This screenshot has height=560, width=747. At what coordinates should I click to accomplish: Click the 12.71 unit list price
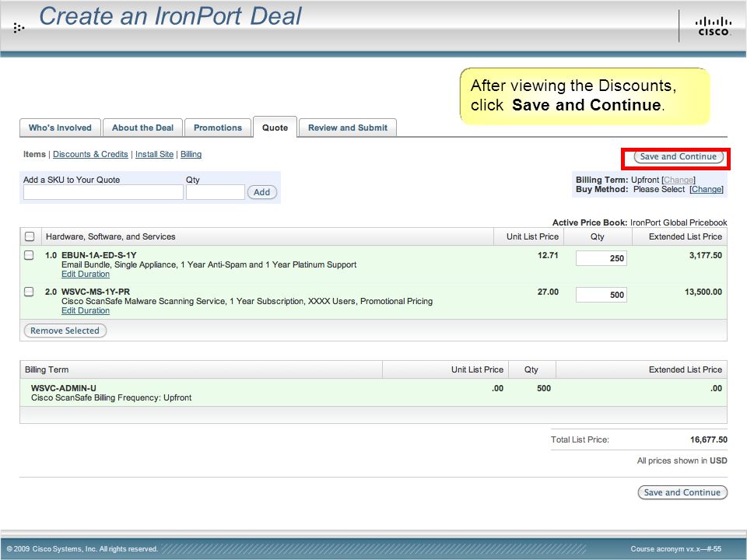pyautogui.click(x=548, y=255)
